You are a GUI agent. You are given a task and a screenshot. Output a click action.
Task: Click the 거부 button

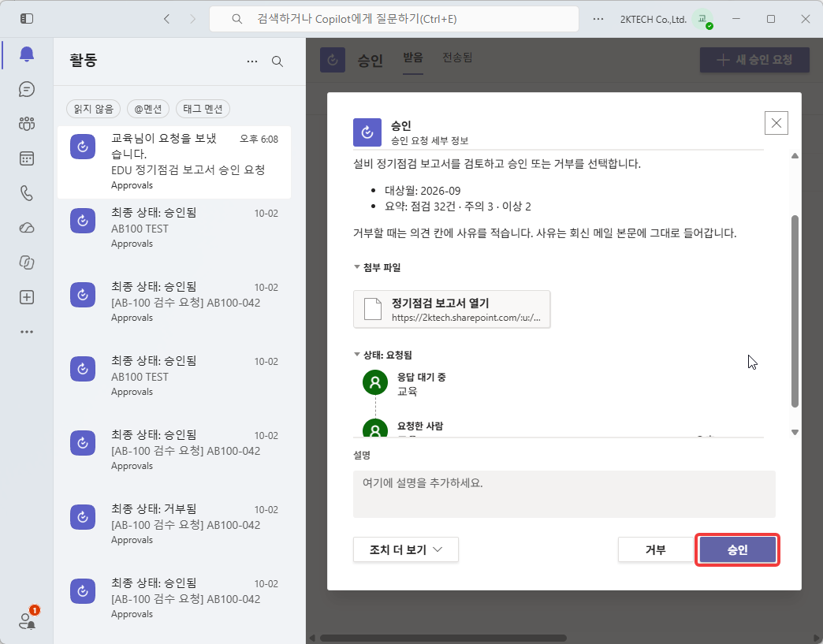656,549
